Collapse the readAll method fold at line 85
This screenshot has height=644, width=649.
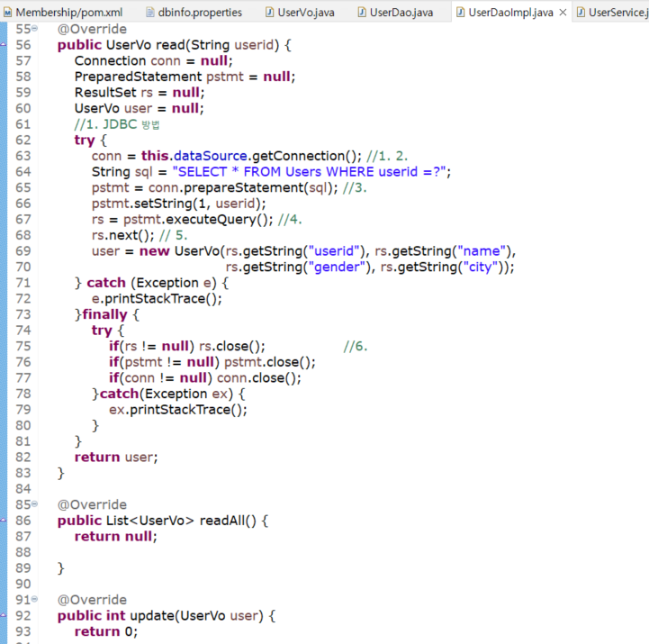(34, 504)
